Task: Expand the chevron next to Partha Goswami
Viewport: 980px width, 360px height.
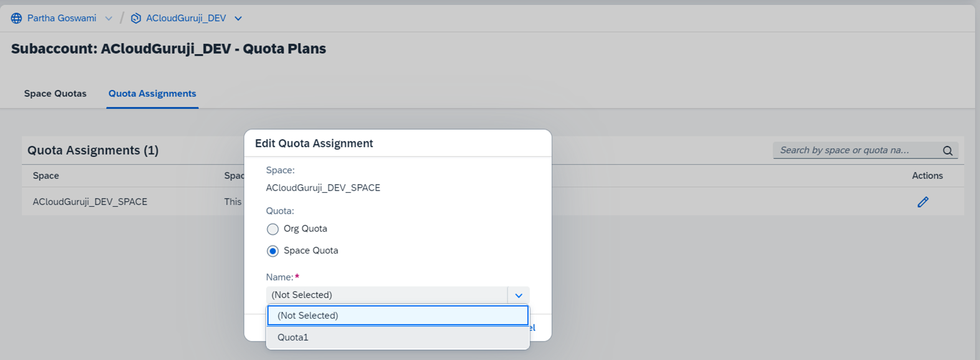Action: (109, 19)
